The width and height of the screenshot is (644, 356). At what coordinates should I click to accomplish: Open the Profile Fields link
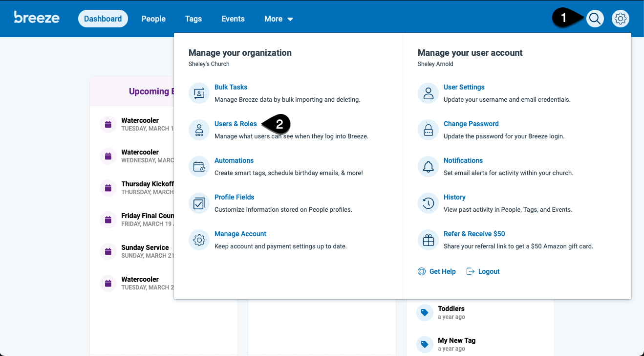click(x=235, y=197)
